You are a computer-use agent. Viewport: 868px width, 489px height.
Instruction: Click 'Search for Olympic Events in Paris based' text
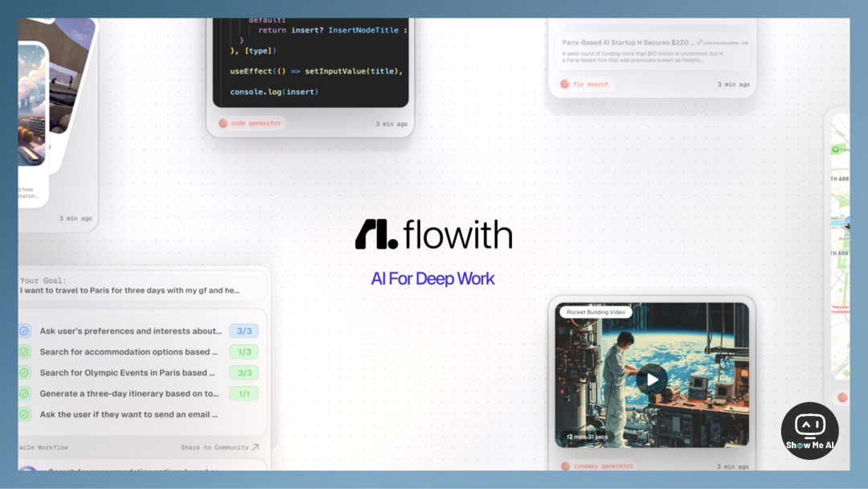(x=127, y=372)
